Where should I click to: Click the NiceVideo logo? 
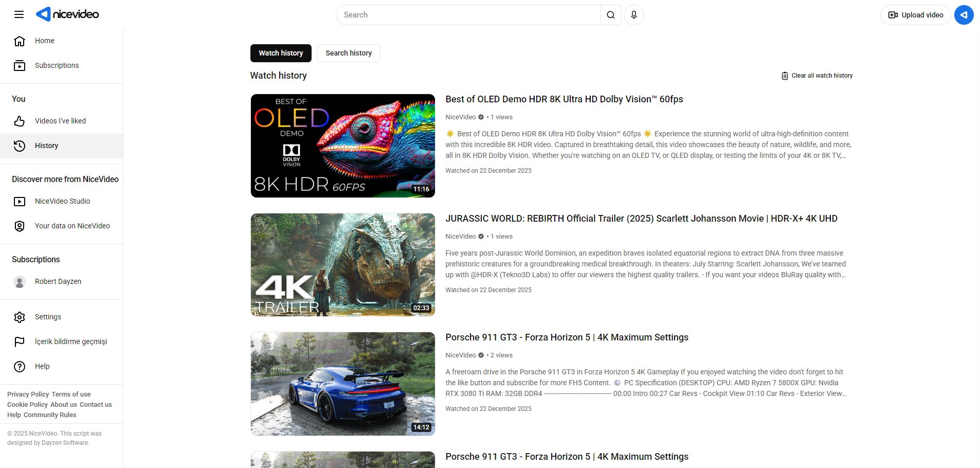click(x=67, y=14)
